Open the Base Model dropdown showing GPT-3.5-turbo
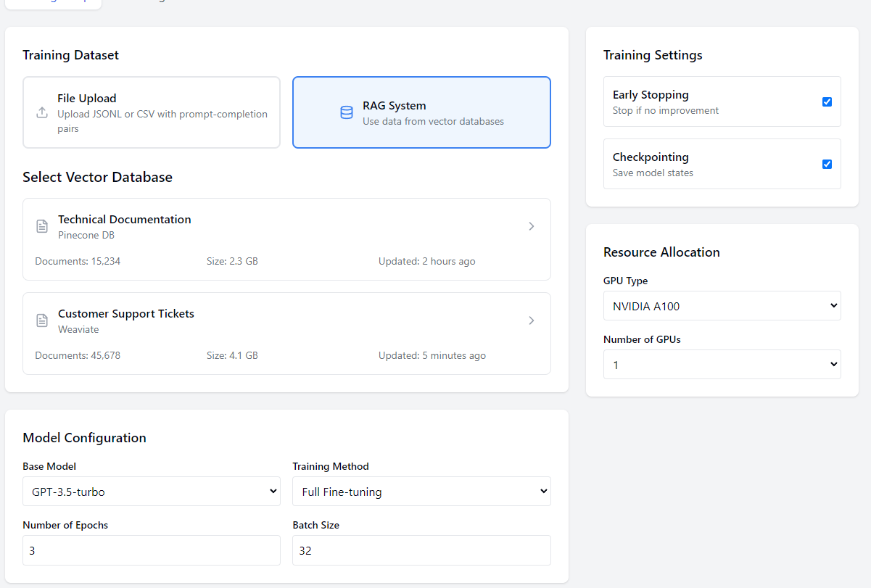 coord(151,492)
